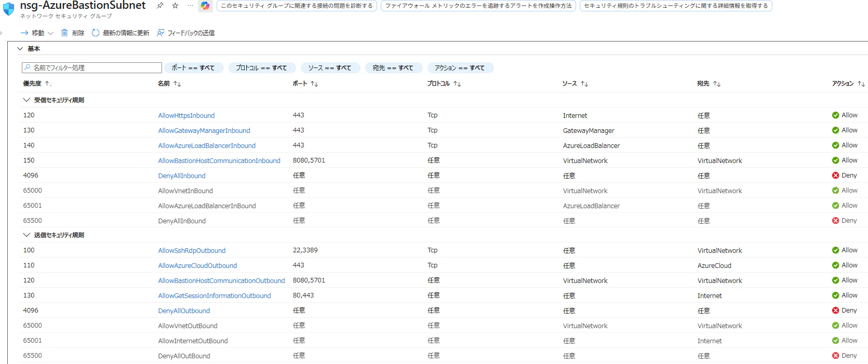The image size is (868, 364).
Task: Select default rule AllowInternetOutBound
Action: tap(193, 341)
